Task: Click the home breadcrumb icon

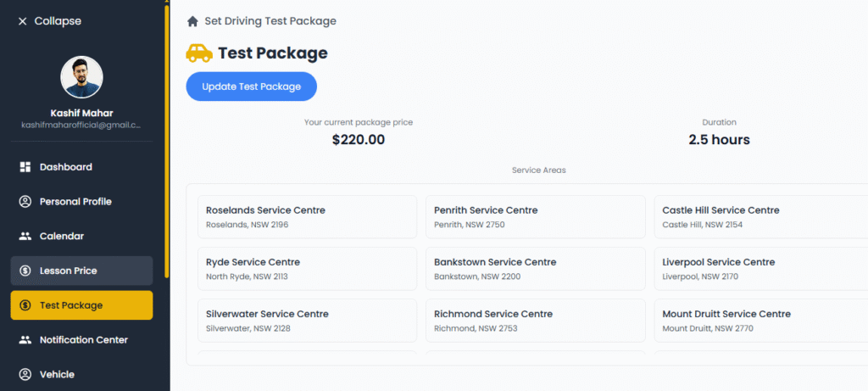Action: [x=193, y=21]
